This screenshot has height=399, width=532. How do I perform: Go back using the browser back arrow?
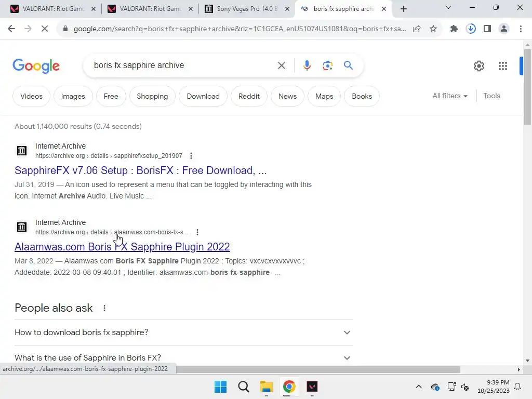click(11, 29)
